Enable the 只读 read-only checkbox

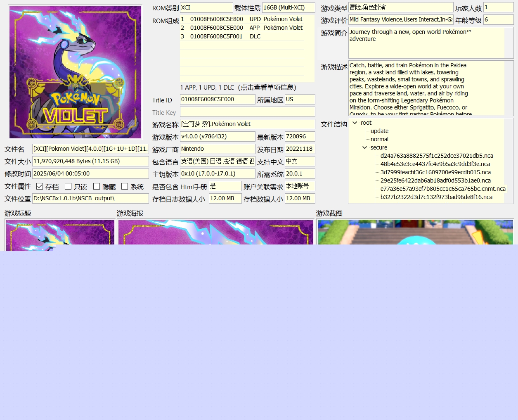[68, 186]
